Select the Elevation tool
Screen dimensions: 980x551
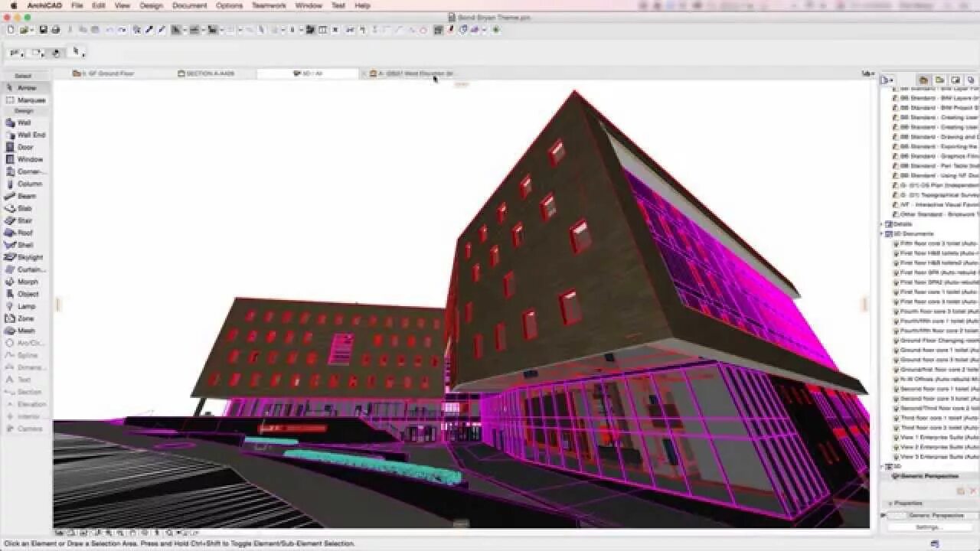pos(25,404)
